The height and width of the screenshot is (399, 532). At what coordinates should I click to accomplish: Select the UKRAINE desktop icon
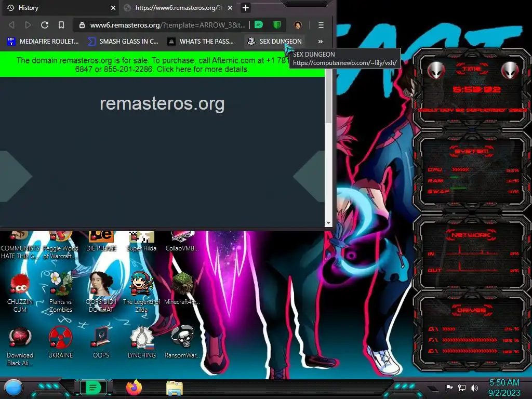click(x=60, y=342)
